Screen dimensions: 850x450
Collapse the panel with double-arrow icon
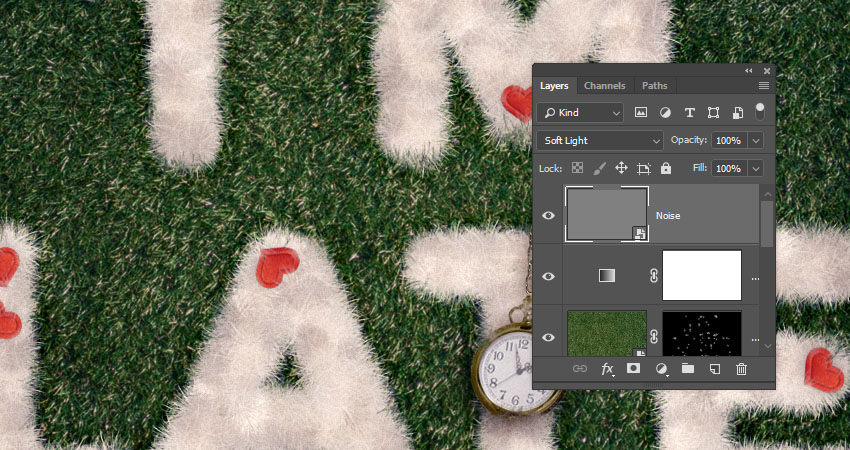point(749,71)
